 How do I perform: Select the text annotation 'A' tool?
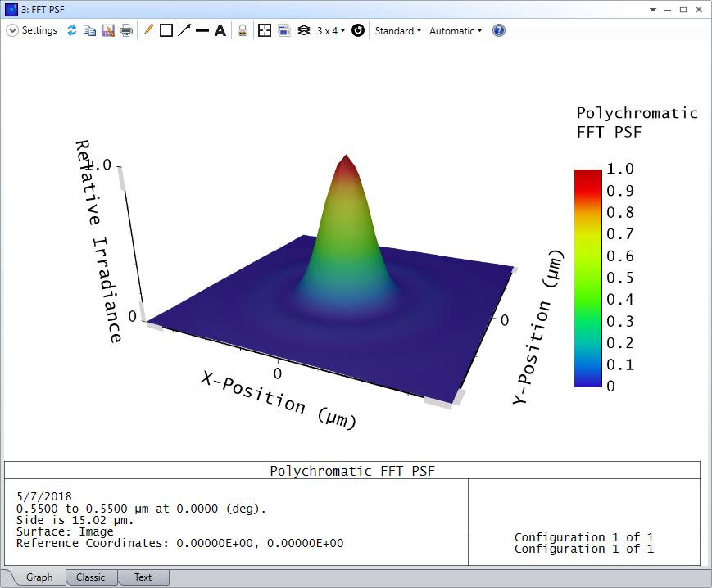[220, 30]
